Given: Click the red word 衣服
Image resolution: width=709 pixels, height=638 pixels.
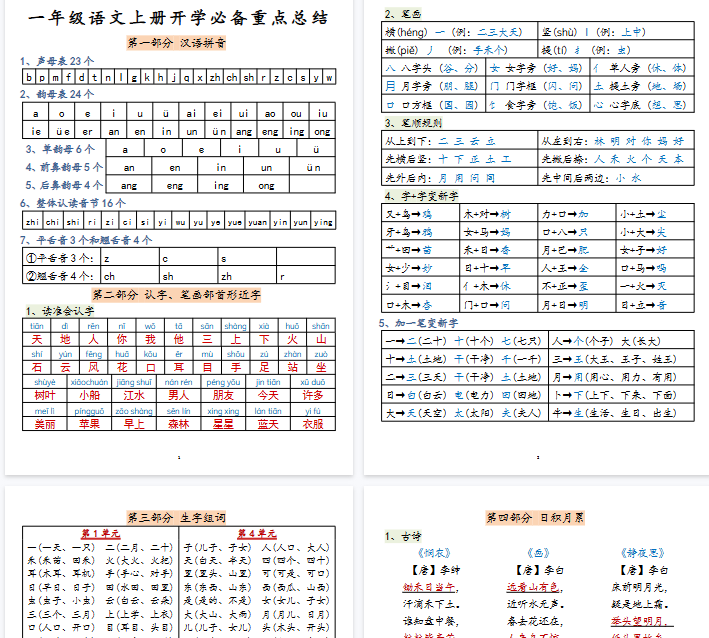Looking at the screenshot, I should pyautogui.click(x=313, y=424).
